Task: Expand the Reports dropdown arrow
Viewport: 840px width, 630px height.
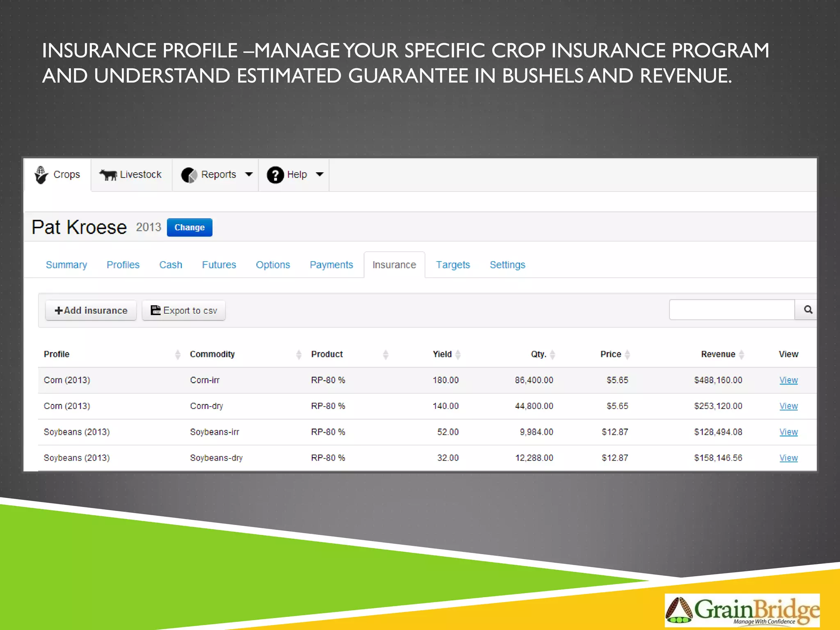Action: 249,174
